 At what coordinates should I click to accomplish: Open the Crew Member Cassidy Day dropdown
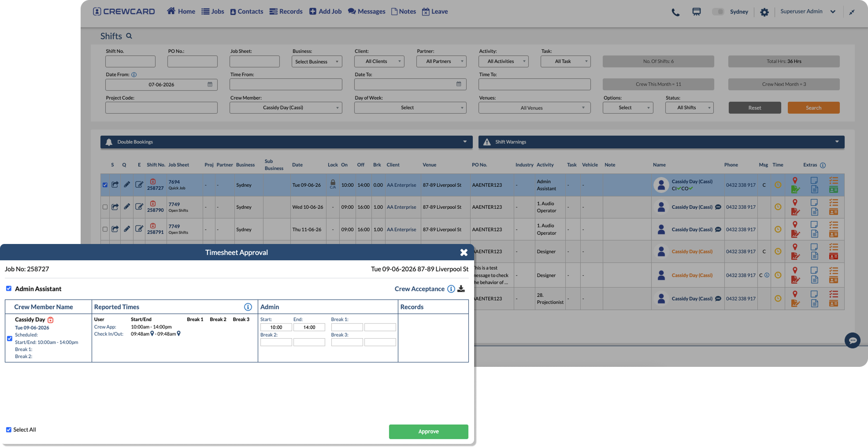point(286,107)
